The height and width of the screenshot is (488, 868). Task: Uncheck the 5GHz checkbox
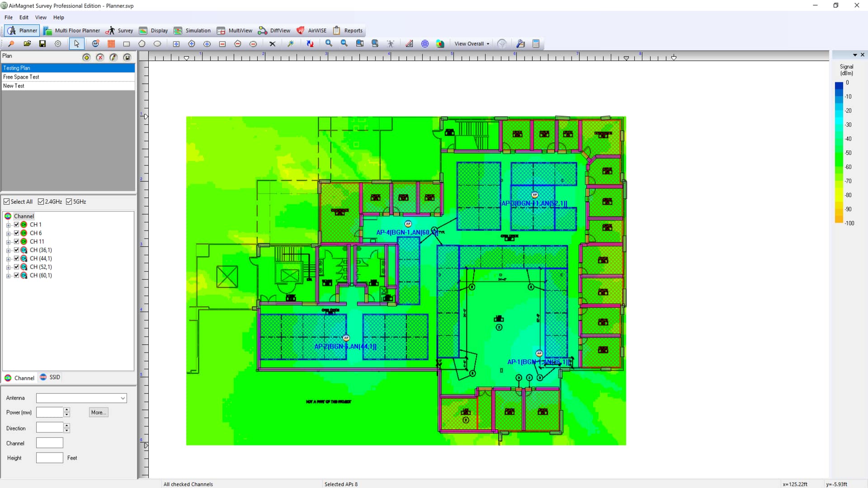(x=69, y=202)
